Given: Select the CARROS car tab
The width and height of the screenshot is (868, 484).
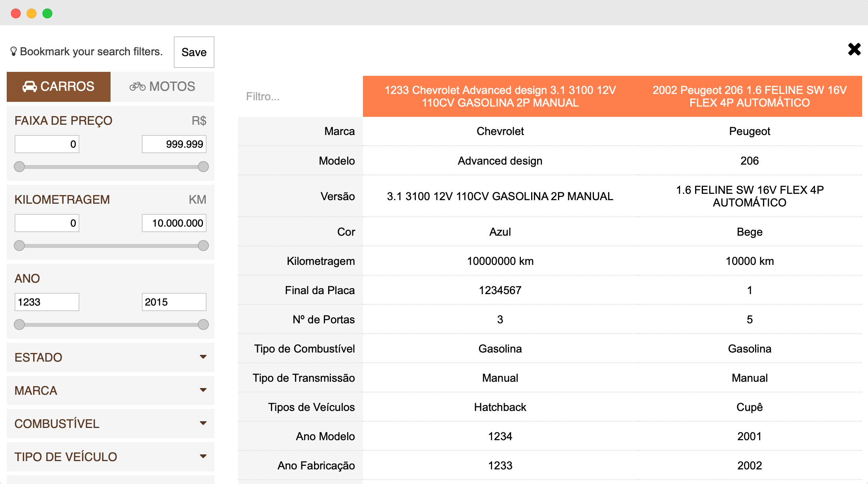Looking at the screenshot, I should click(x=58, y=86).
